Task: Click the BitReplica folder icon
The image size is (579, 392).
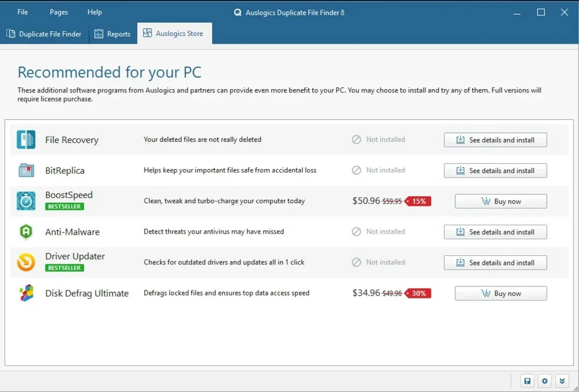Action: click(x=26, y=170)
